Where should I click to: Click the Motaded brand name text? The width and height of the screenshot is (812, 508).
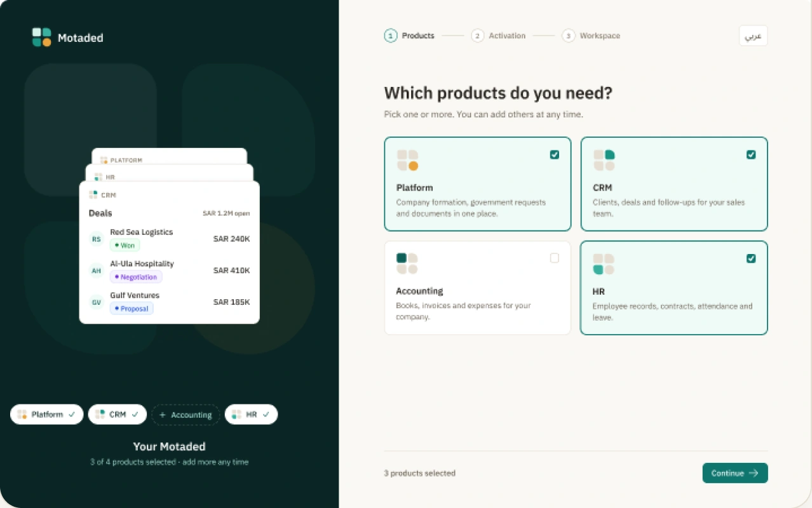pos(80,37)
